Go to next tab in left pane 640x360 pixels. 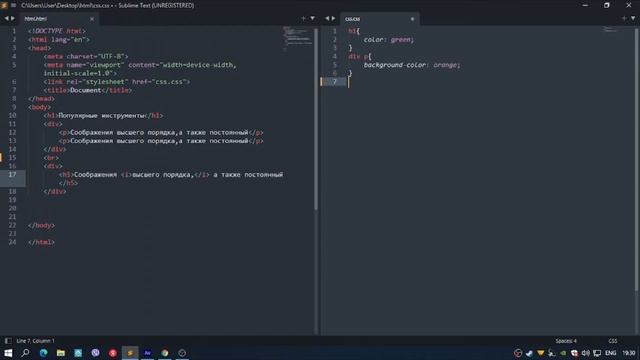point(13,18)
